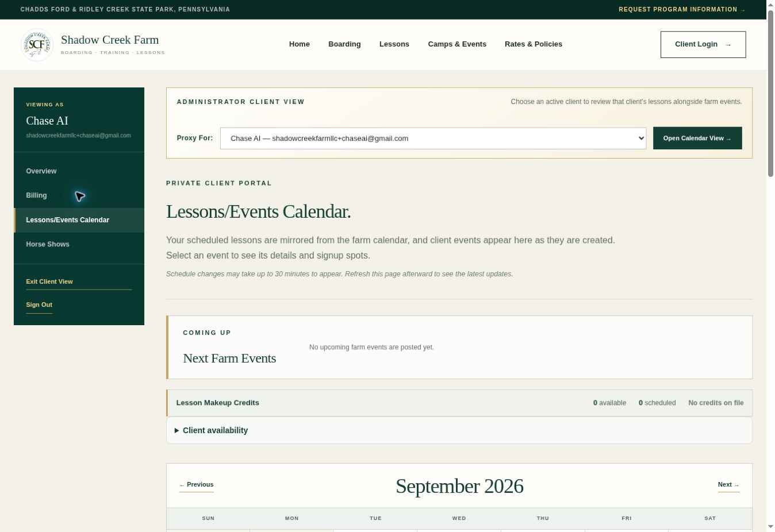This screenshot has width=775, height=532.
Task: Open Rates & Policies page
Action: tap(534, 44)
